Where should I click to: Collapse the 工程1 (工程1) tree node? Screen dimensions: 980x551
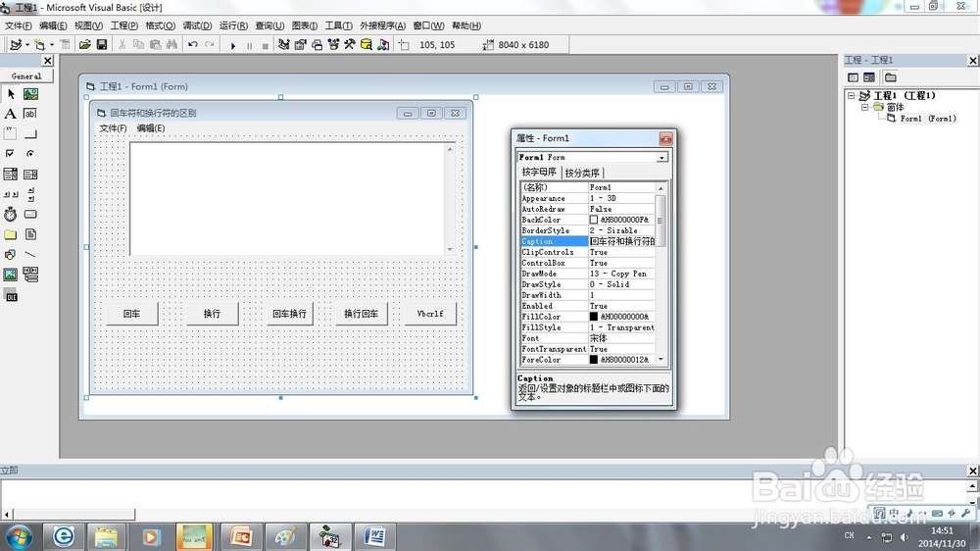(851, 96)
